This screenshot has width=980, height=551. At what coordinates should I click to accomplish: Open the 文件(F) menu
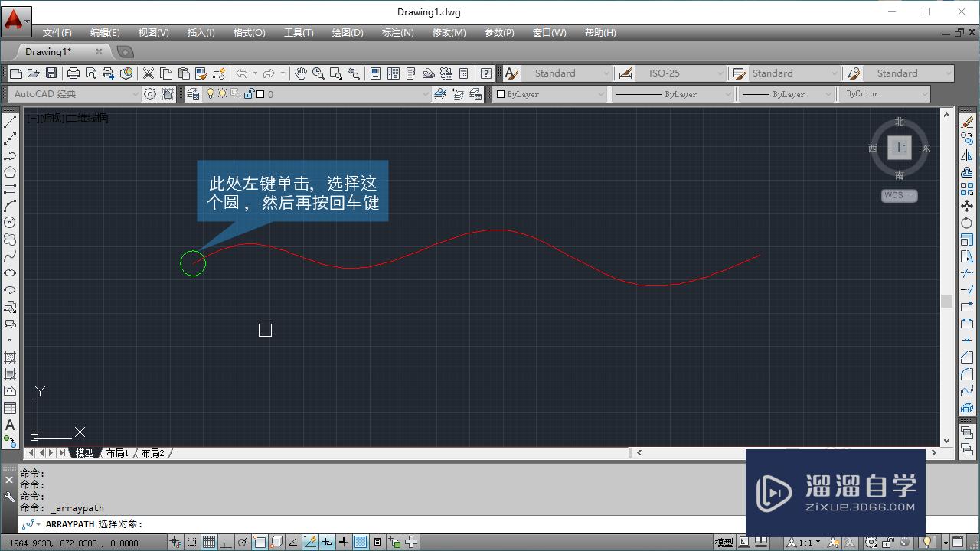tap(57, 33)
